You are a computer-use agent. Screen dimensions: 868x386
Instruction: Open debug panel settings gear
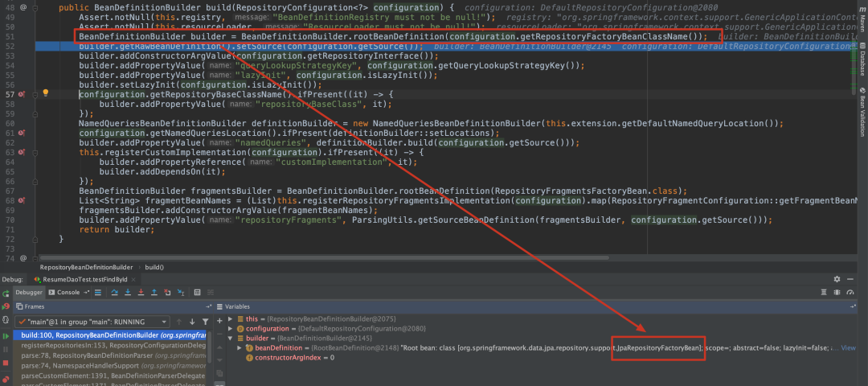coord(837,279)
